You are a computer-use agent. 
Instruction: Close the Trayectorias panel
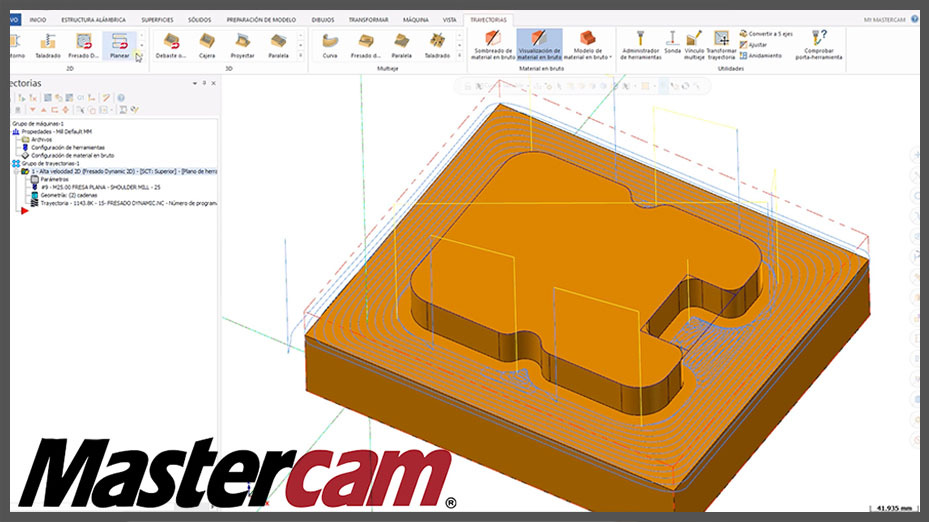click(x=213, y=84)
